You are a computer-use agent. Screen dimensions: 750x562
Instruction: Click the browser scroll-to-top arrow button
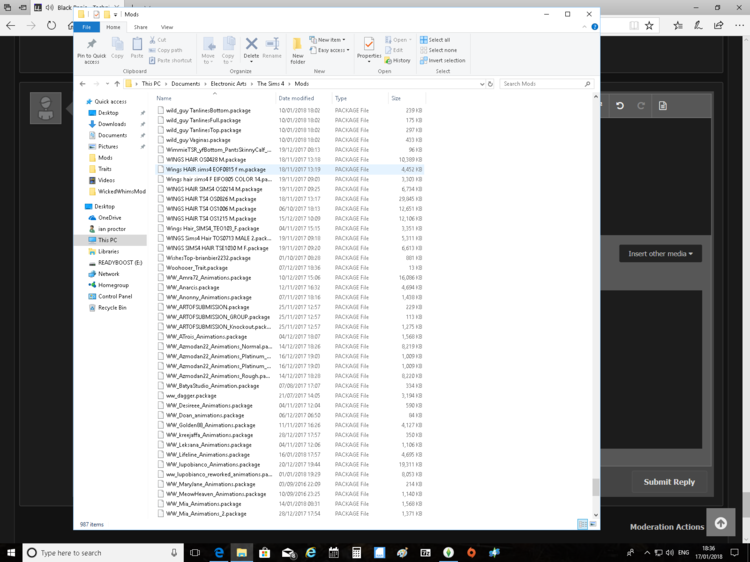tap(721, 523)
